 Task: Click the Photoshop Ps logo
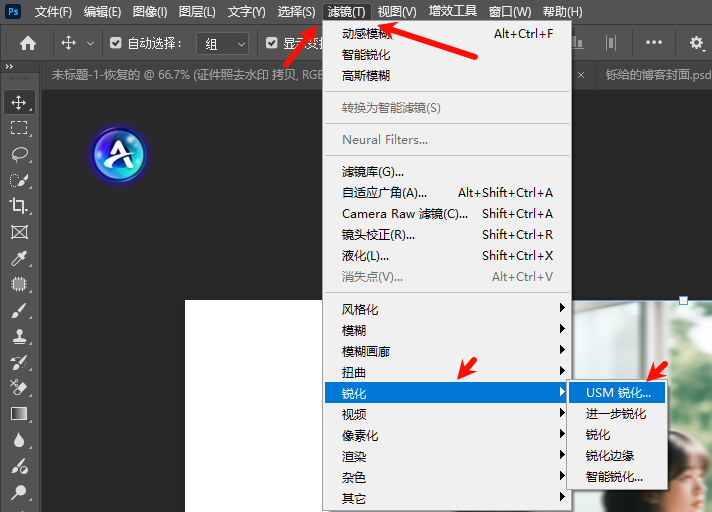coord(13,11)
